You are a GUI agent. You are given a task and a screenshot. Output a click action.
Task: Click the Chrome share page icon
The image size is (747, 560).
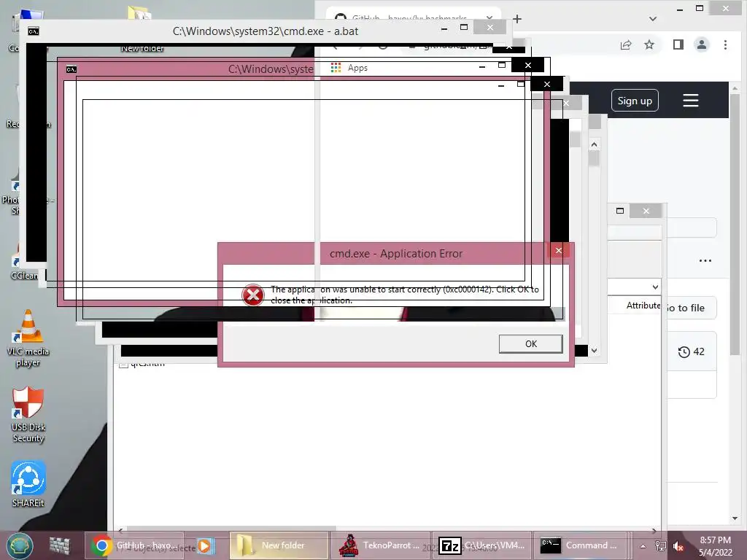click(625, 44)
